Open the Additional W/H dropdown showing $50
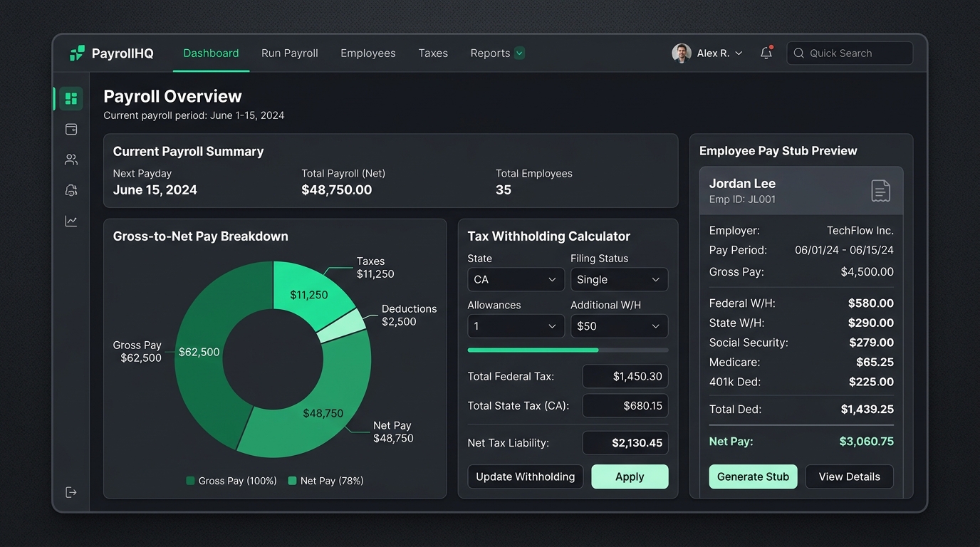The width and height of the screenshot is (980, 547). [x=619, y=326]
